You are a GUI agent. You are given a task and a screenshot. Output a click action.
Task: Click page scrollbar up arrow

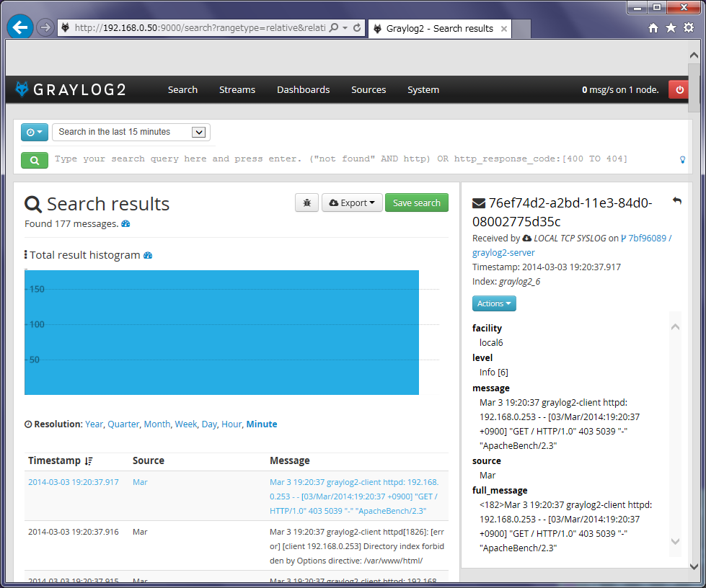694,55
